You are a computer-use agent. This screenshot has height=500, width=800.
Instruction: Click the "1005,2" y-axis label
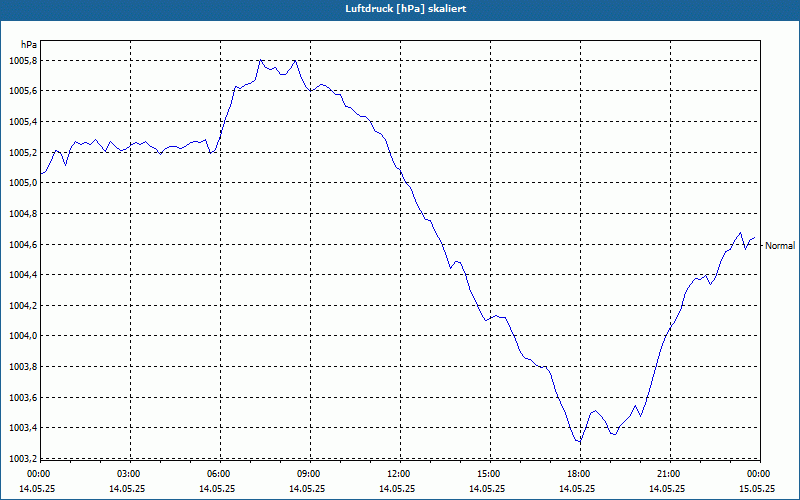[x=23, y=153]
